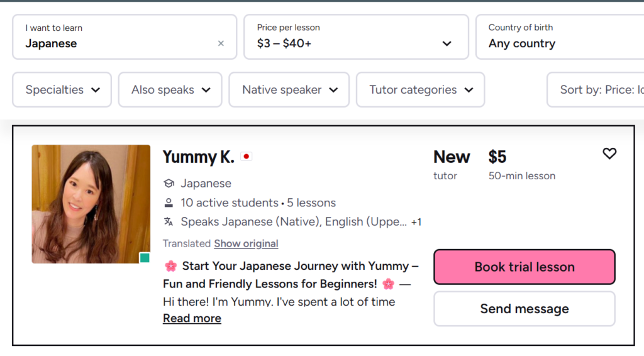The image size is (644, 356).
Task: Click the Book trial lesson button
Action: [524, 267]
